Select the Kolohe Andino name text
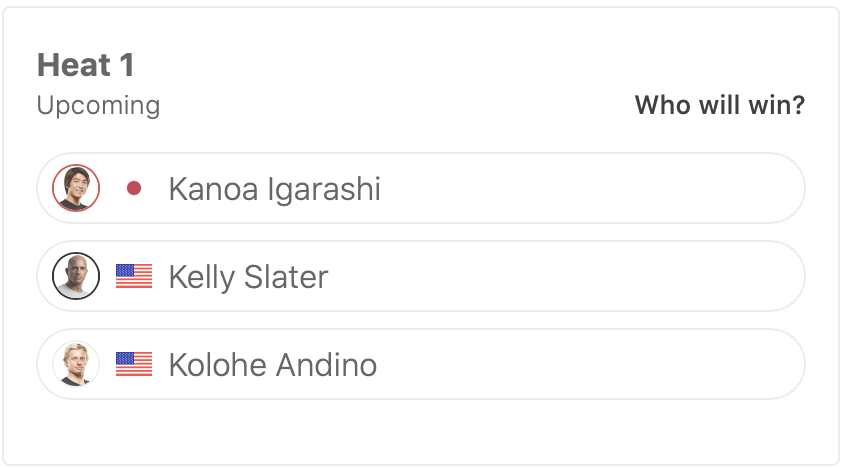This screenshot has height=468, width=846. (x=272, y=365)
